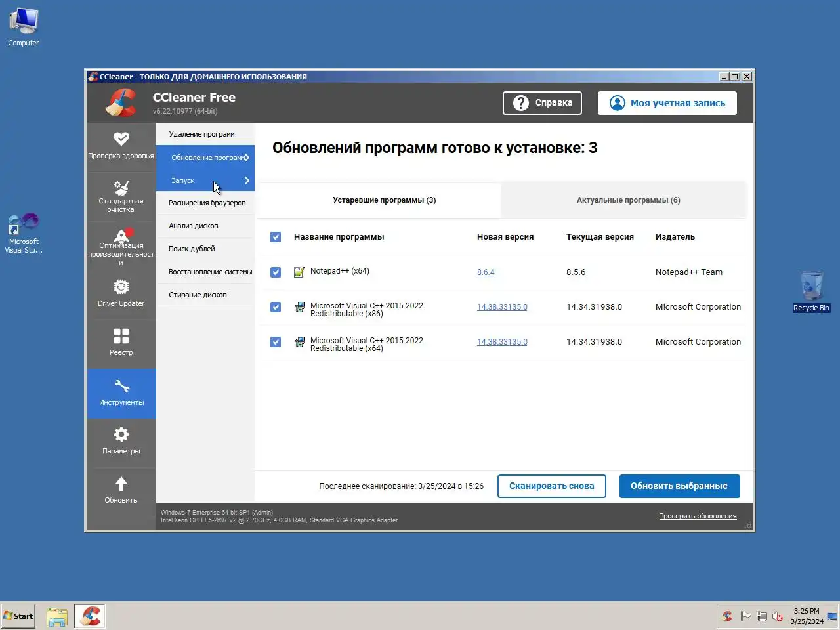Click the Текущая версия column header

coord(600,237)
